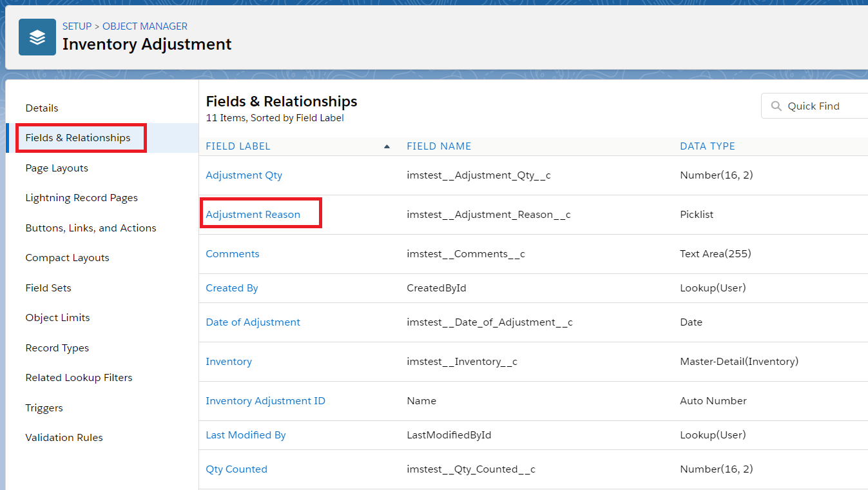Open the Qty Counted field
Screen dimensions: 868x490
click(x=236, y=469)
